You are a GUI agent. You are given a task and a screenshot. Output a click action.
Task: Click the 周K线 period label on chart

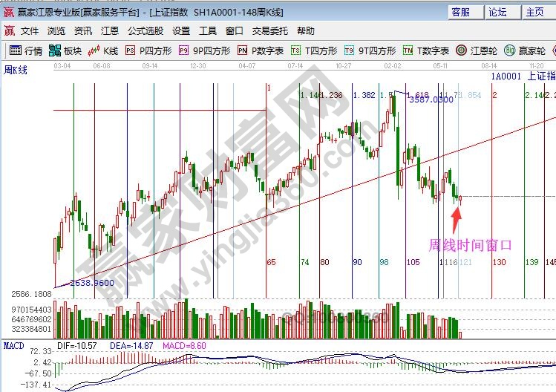tap(15, 70)
